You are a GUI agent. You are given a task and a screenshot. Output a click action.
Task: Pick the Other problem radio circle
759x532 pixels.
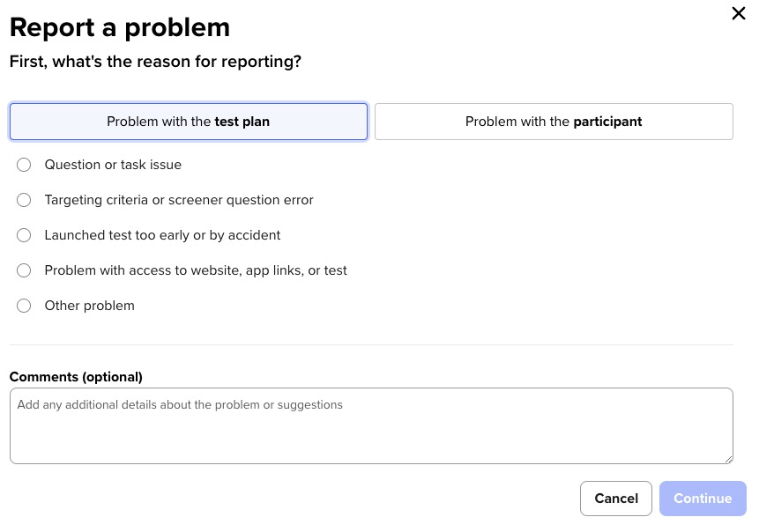click(24, 306)
